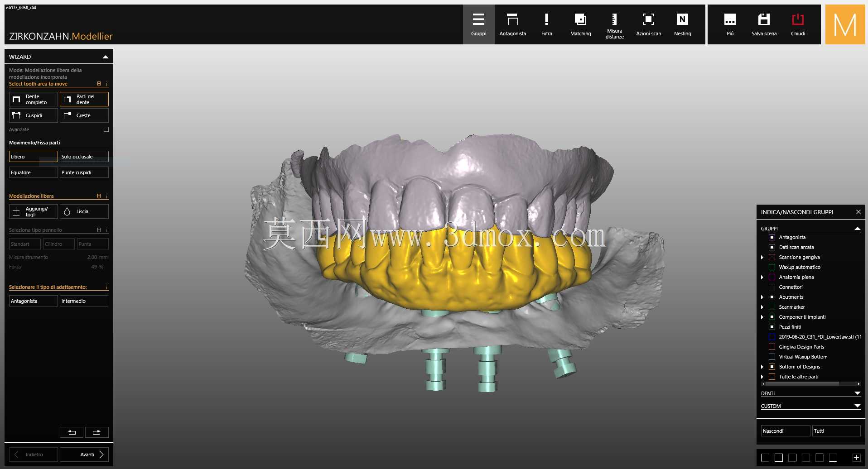The width and height of the screenshot is (868, 469).
Task: Activate the Aggiungi/togli sculpt tool
Action: tap(34, 211)
